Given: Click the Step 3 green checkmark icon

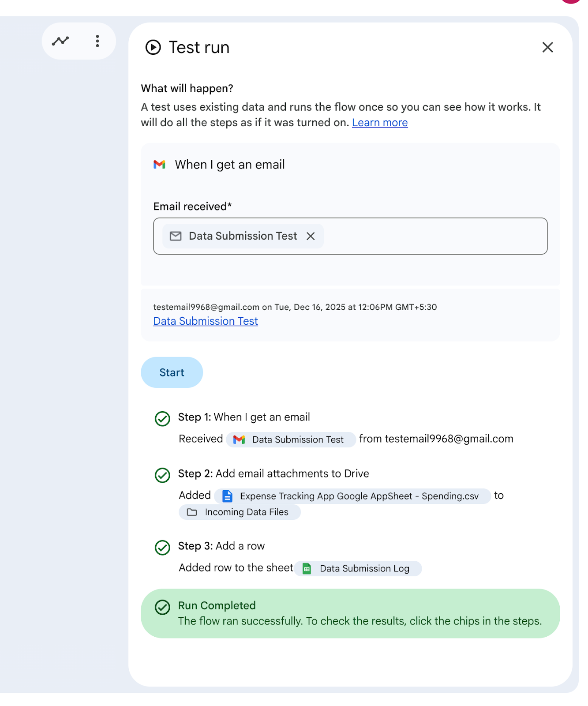Looking at the screenshot, I should (x=162, y=547).
